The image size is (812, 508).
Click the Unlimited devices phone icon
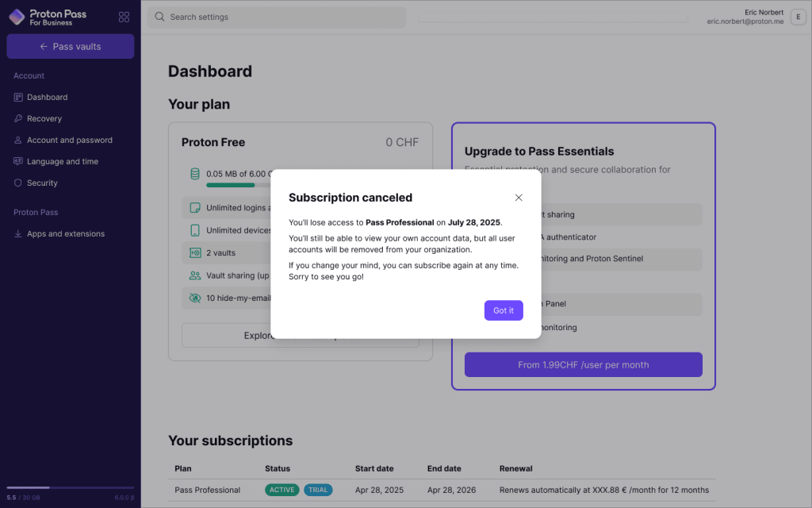[195, 230]
